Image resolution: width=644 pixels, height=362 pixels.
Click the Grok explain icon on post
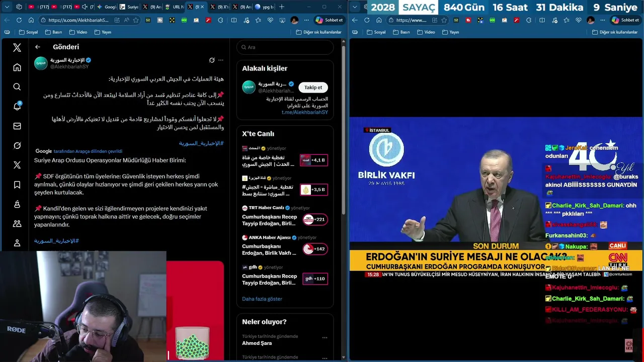tap(212, 60)
